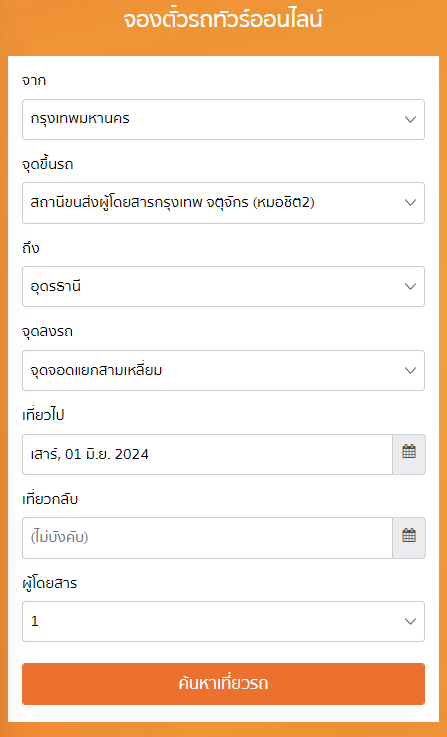The width and height of the screenshot is (447, 737).
Task: Click chevron arrow on อุดรธานี dropdown
Action: tap(410, 286)
